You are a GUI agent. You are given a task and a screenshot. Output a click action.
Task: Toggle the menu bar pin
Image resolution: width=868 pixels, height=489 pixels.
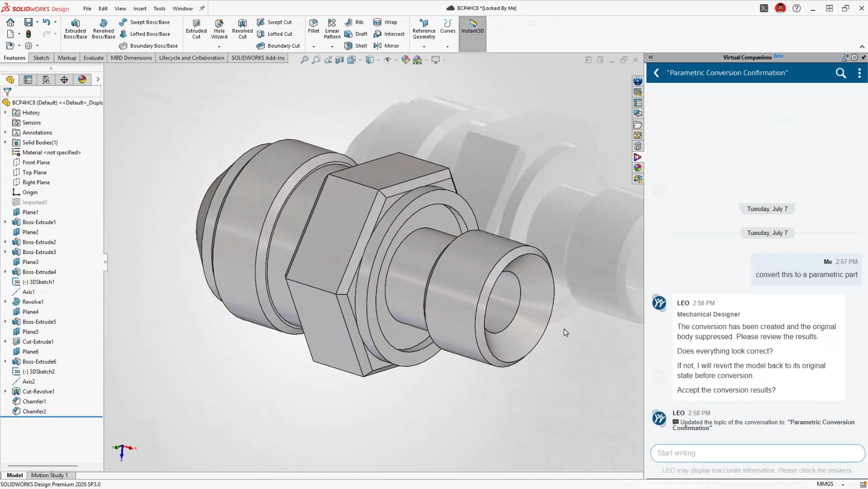coord(202,8)
